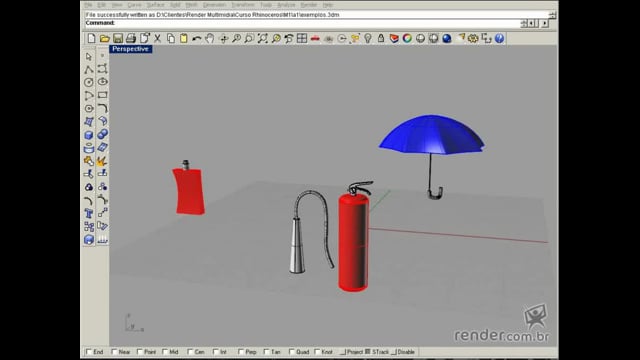Click the blue sphere Render icon

click(447, 38)
